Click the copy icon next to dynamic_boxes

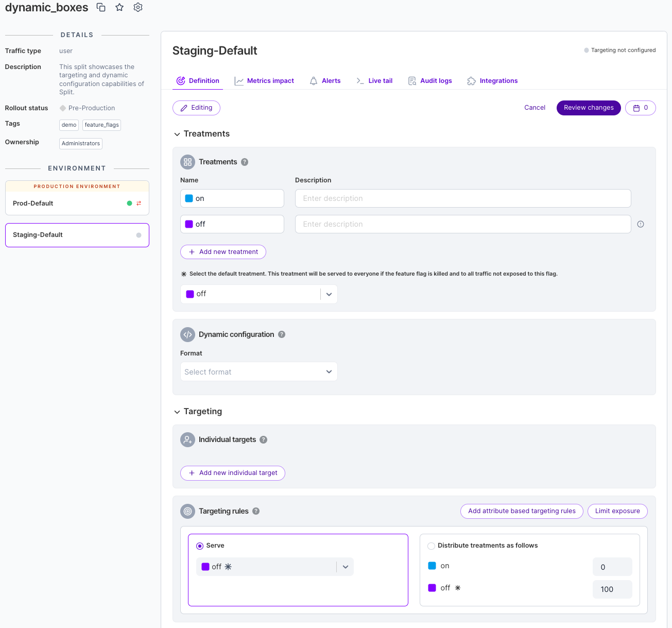click(101, 7)
